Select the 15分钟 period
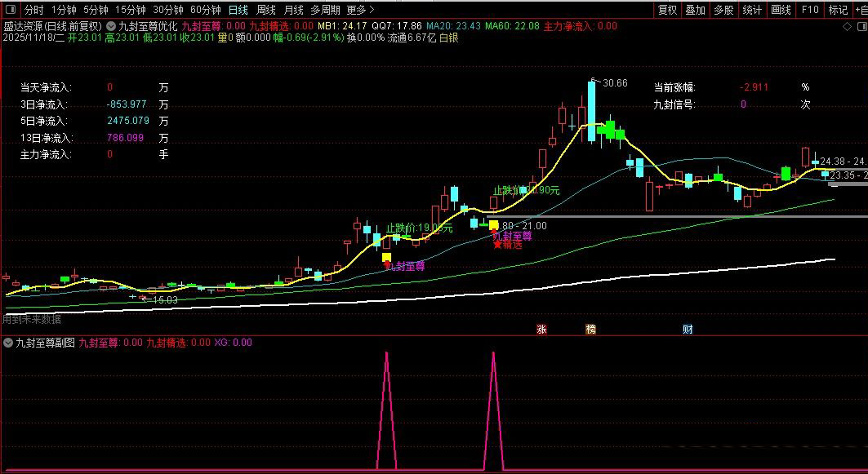Viewport: 868px width, 474px height. coord(131,10)
